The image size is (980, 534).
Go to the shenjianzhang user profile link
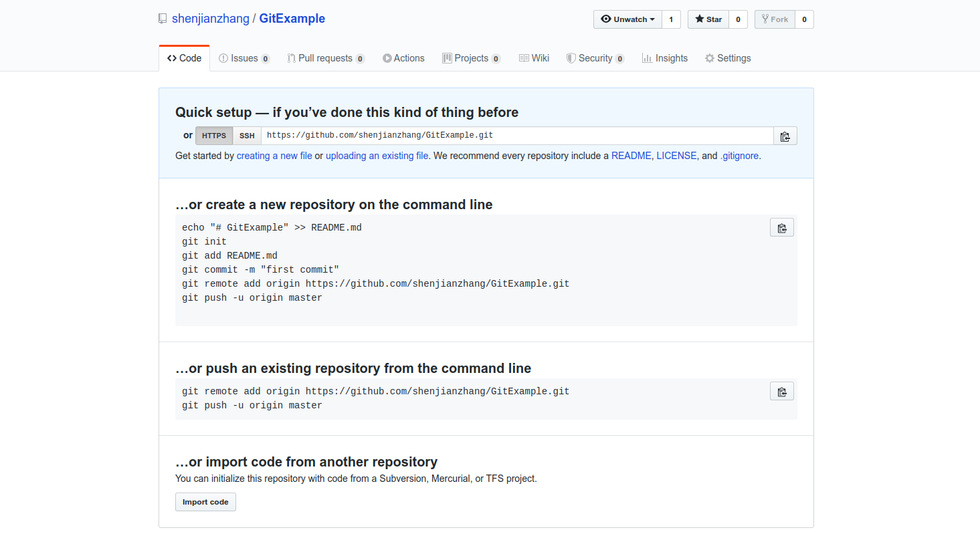point(211,19)
